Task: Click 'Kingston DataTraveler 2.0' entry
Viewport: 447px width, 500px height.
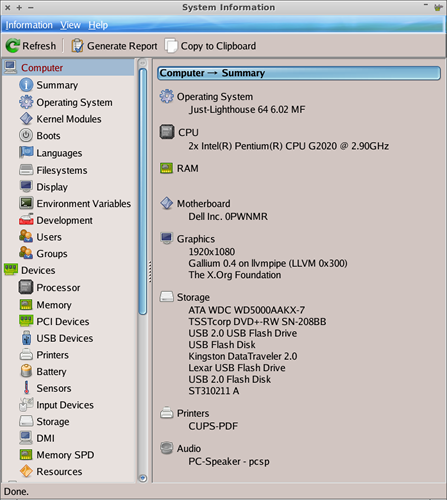Action: pos(243,356)
